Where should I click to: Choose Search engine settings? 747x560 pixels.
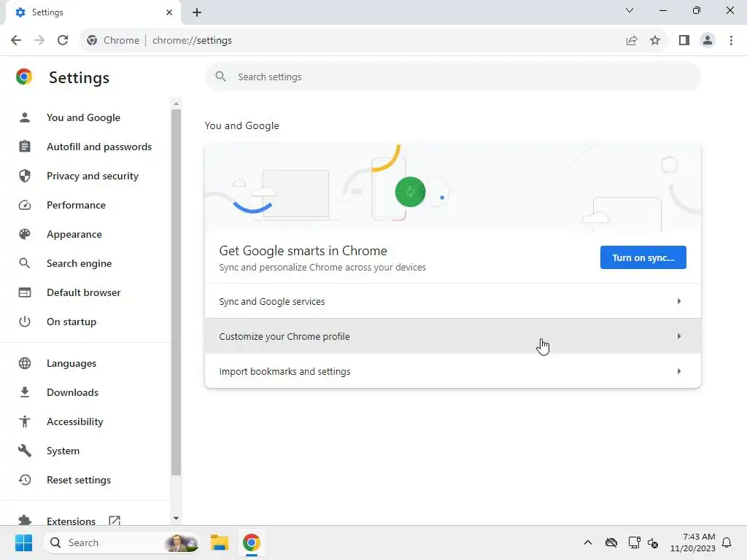79,263
